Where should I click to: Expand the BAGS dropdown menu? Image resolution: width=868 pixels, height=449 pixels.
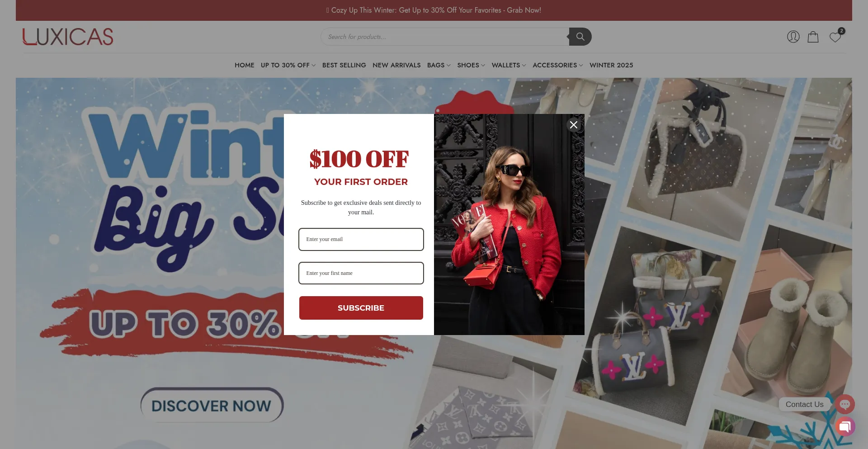pos(439,65)
